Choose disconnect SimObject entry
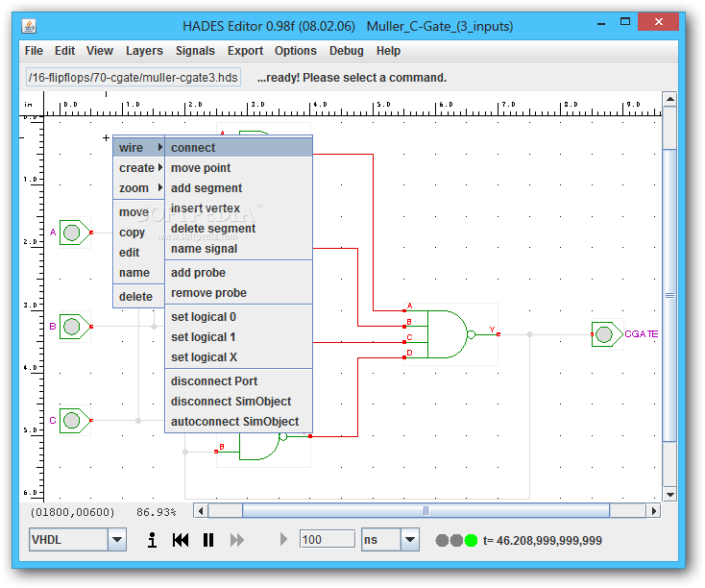Image resolution: width=705 pixels, height=588 pixels. tap(239, 402)
